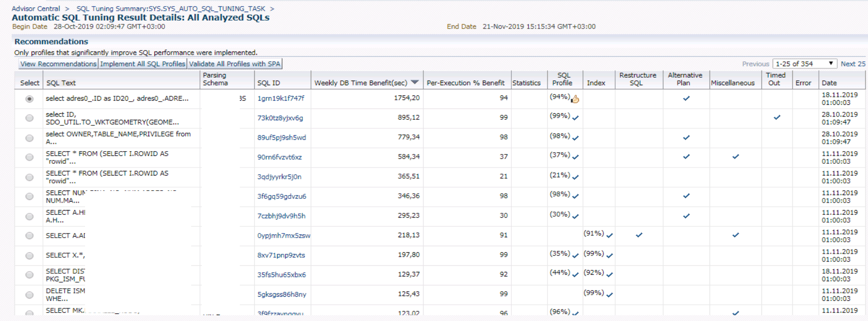This screenshot has height=321, width=868.
Task: Click Alternative Plan checkmark for 1grn19k1f747f
Action: point(686,98)
